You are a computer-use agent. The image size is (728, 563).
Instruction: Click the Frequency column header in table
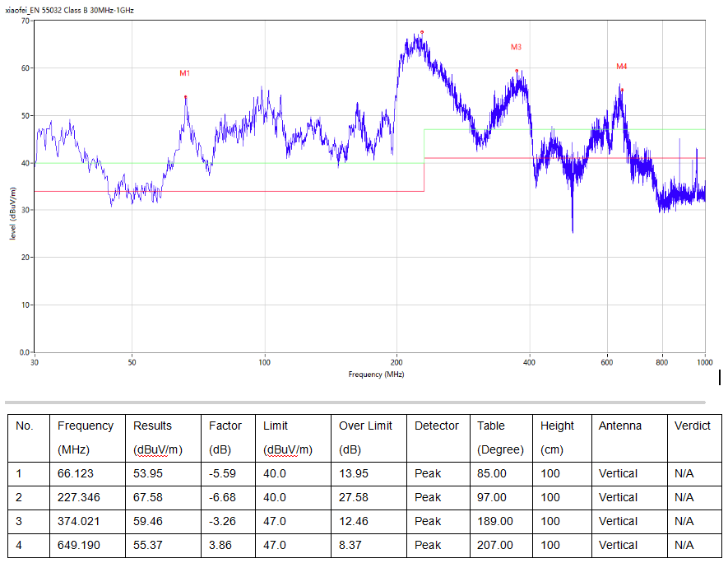pos(85,426)
